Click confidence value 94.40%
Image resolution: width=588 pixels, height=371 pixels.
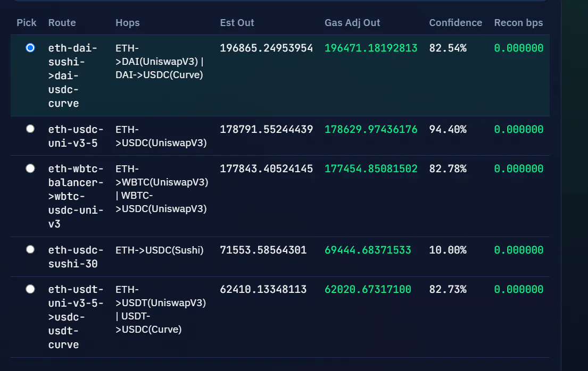[x=448, y=129]
